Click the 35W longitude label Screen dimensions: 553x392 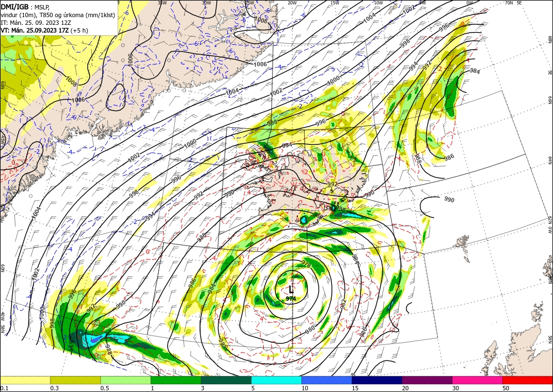(x=162, y=3)
